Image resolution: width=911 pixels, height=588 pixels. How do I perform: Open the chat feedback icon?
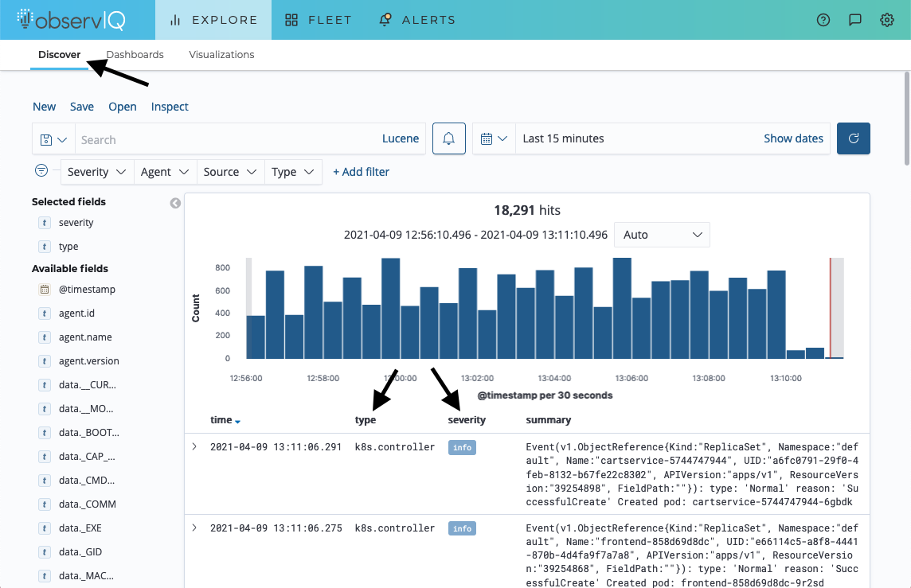tap(855, 20)
